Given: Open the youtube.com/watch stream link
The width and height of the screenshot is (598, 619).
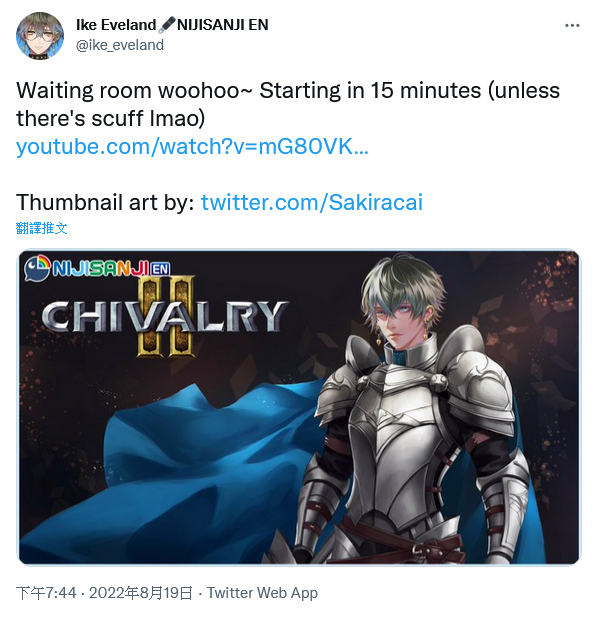Looking at the screenshot, I should [192, 146].
